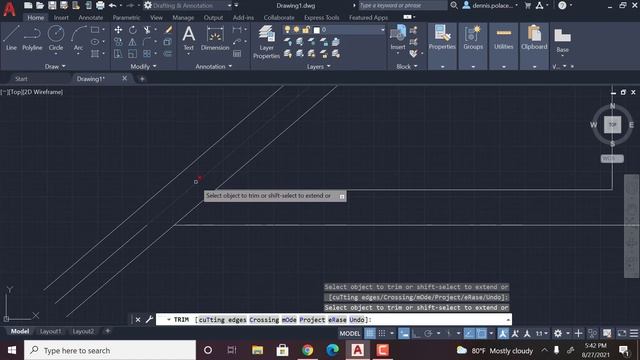Toggle snap mode dots icon
640x360 pixels.
382,333
